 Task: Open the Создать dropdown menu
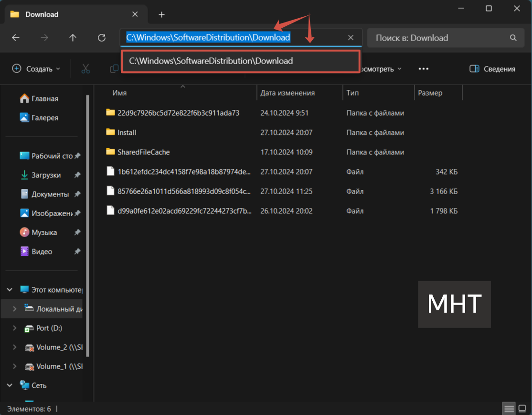pyautogui.click(x=36, y=69)
